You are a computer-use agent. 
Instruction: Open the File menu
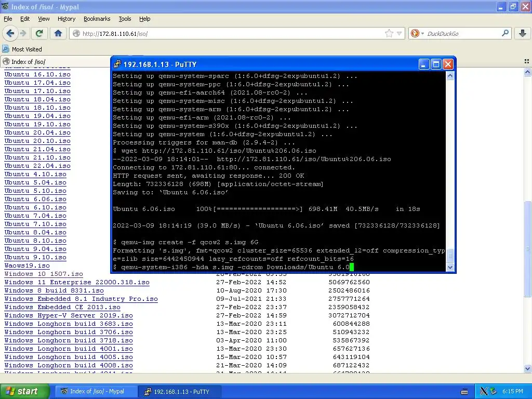coord(8,19)
